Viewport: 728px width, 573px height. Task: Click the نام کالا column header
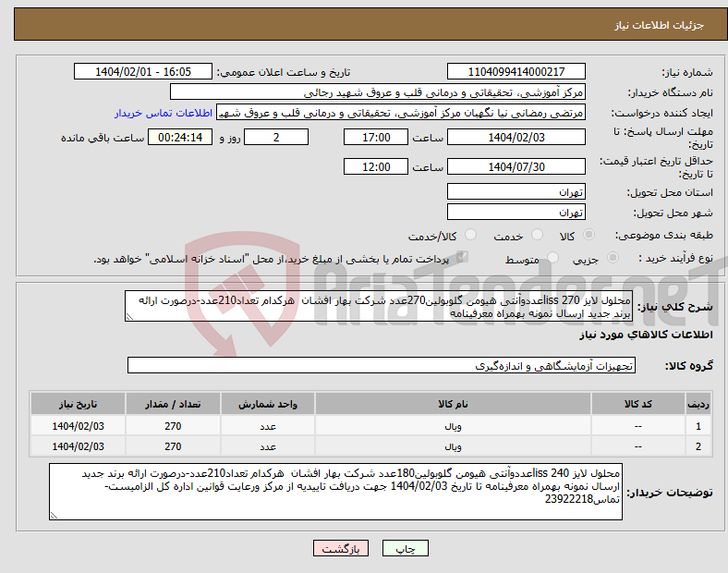tap(453, 404)
